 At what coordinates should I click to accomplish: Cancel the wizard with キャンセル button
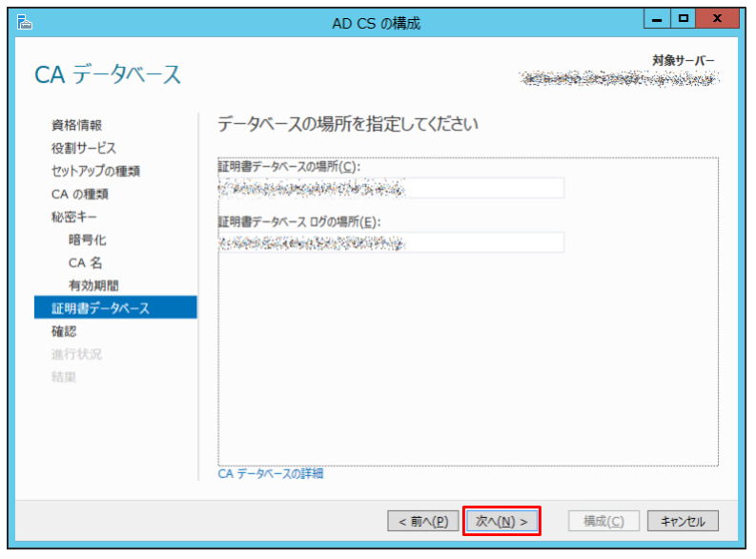[x=683, y=521]
